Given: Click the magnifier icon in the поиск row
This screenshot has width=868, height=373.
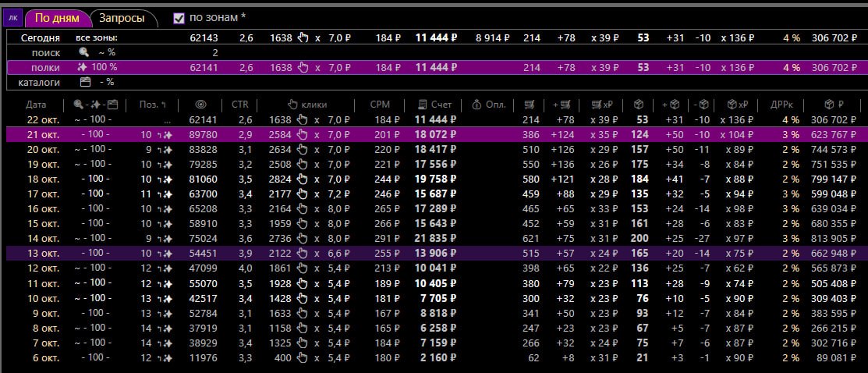Looking at the screenshot, I should pyautogui.click(x=83, y=53).
